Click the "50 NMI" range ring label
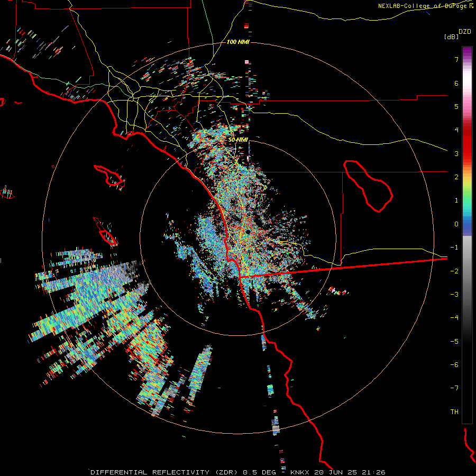 pyautogui.click(x=239, y=140)
